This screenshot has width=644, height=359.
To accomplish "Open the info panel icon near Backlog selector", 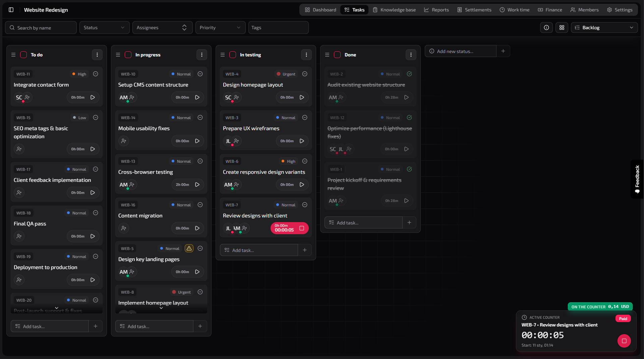I will (x=546, y=28).
